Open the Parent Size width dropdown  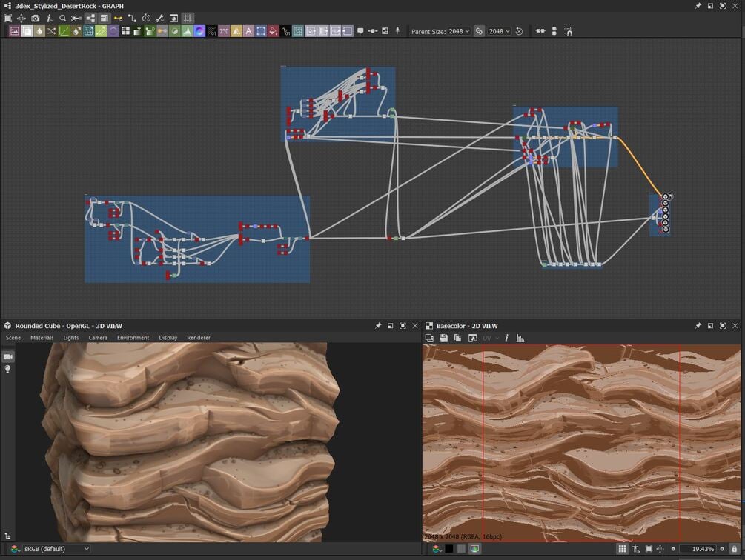coord(459,31)
